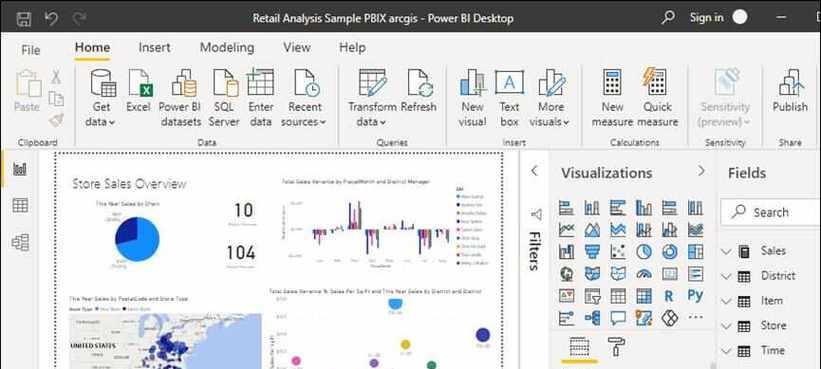The height and width of the screenshot is (369, 821).
Task: Select the R script visual icon
Action: [x=669, y=296]
